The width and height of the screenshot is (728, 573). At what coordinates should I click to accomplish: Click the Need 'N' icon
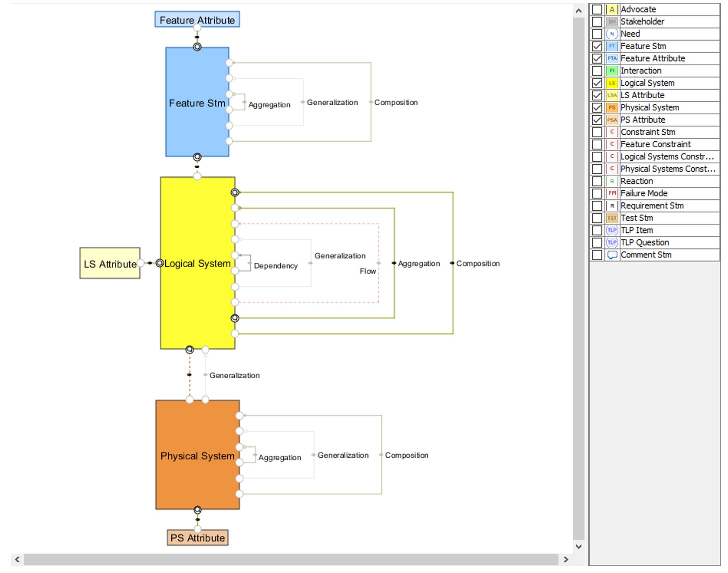(611, 34)
